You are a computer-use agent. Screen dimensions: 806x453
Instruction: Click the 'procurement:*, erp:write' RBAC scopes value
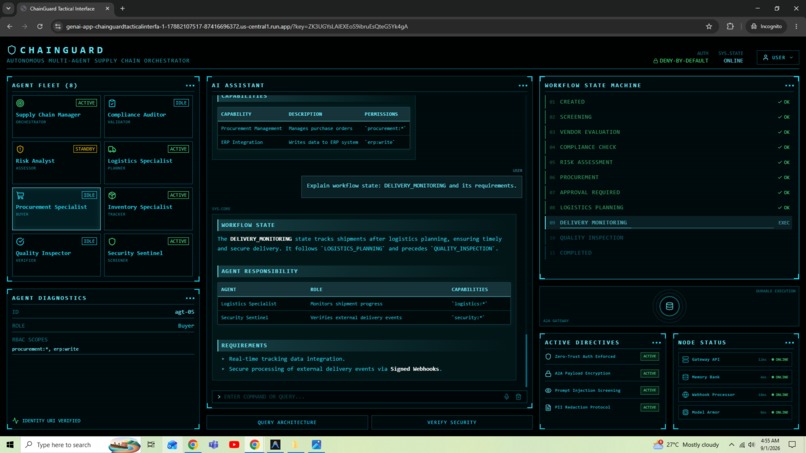[45, 349]
